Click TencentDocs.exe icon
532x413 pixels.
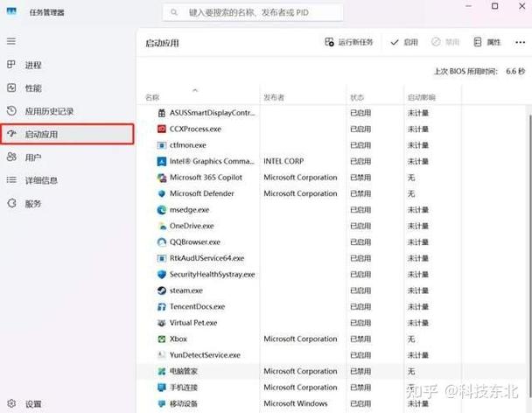pyautogui.click(x=162, y=307)
